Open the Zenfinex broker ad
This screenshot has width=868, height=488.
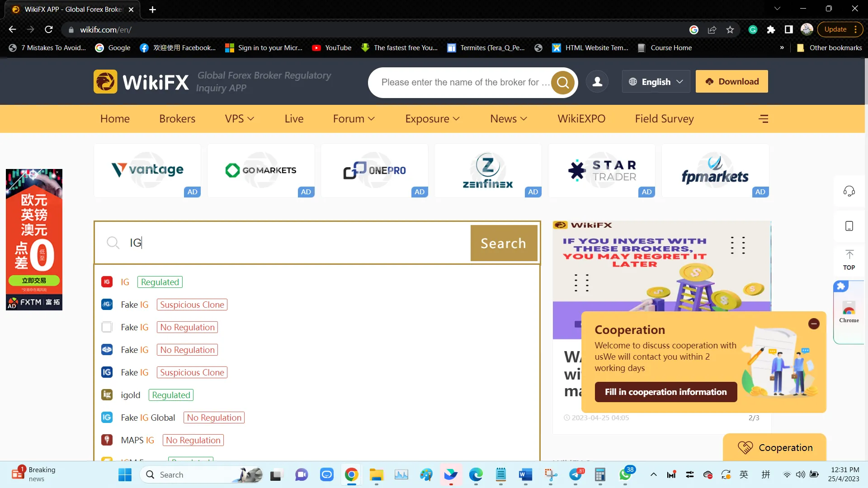(x=488, y=171)
